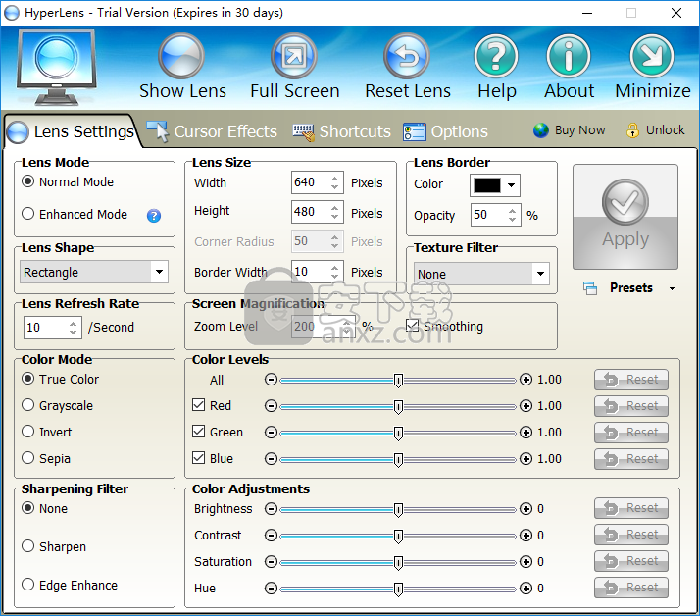Image resolution: width=700 pixels, height=616 pixels.
Task: Minimize HyperLens with the arrow icon
Action: pos(652,56)
